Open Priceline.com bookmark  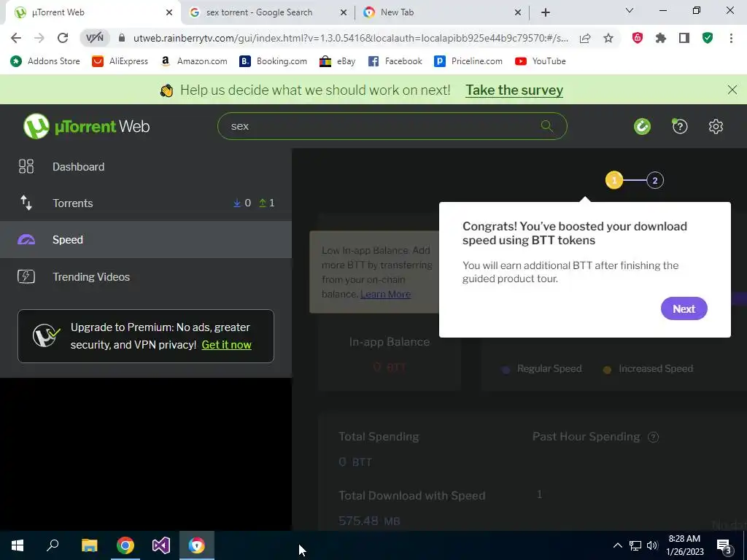pos(468,61)
